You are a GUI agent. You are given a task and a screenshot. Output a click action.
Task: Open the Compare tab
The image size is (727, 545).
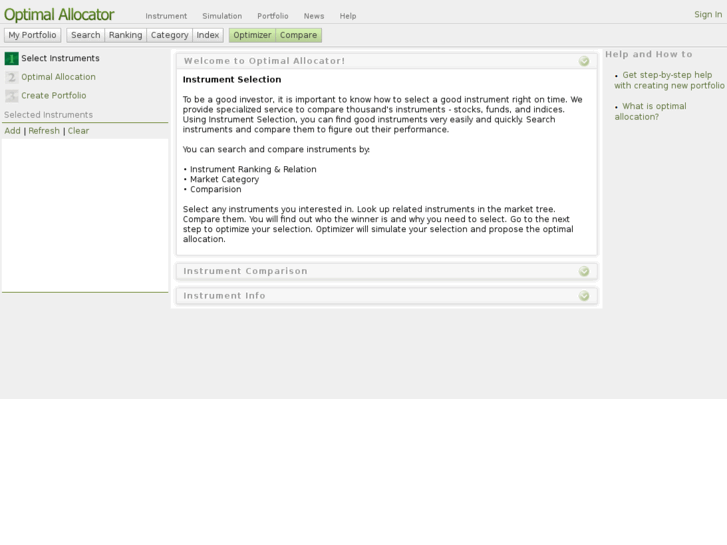299,35
